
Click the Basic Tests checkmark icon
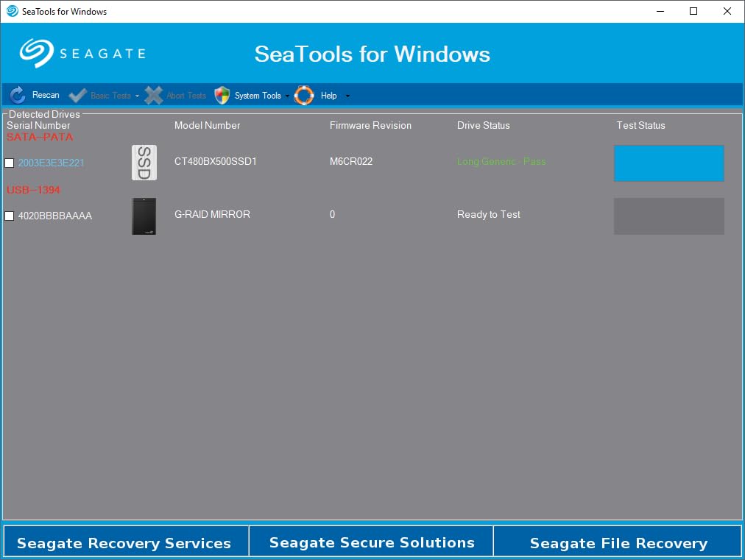77,96
